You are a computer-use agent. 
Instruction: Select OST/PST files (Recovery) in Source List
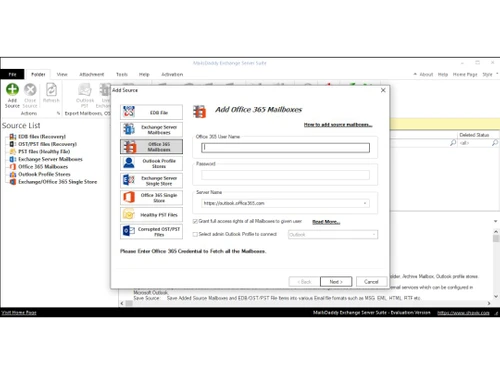pyautogui.click(x=47, y=144)
